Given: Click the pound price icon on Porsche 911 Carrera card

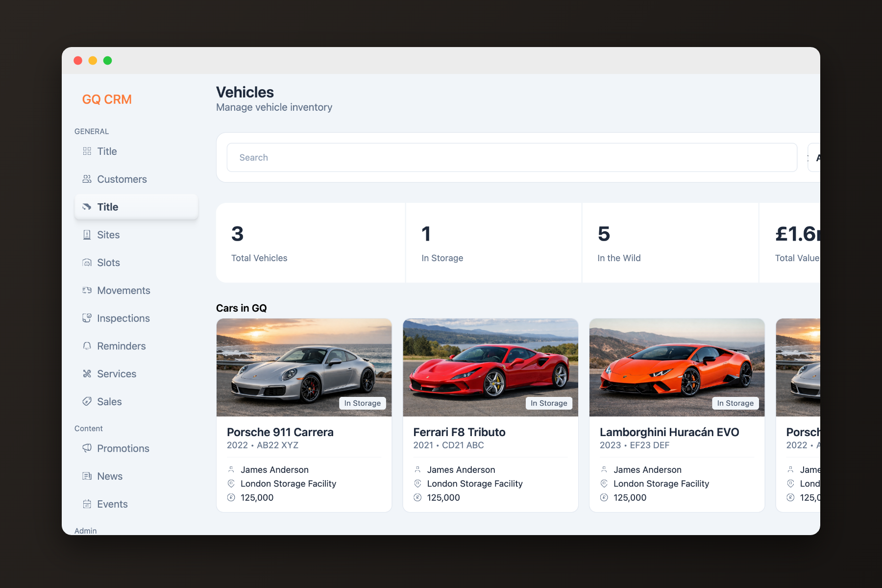Looking at the screenshot, I should 231,497.
